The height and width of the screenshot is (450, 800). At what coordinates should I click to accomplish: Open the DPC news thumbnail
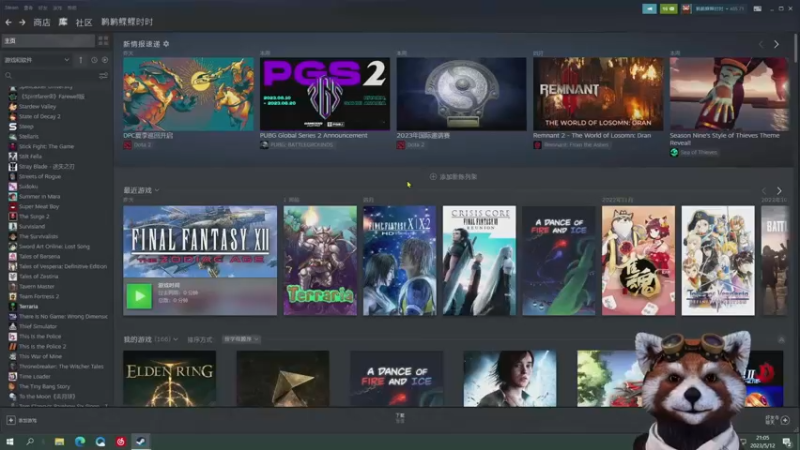click(x=188, y=94)
